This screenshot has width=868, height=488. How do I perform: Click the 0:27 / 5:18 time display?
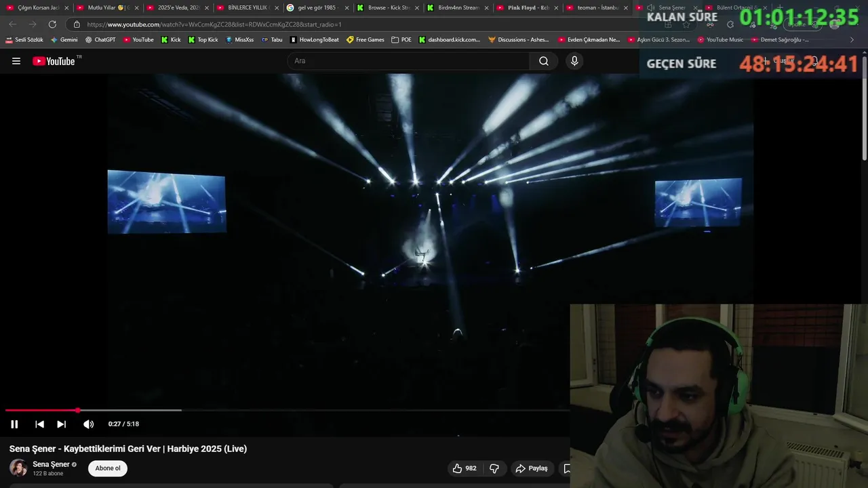(x=123, y=424)
